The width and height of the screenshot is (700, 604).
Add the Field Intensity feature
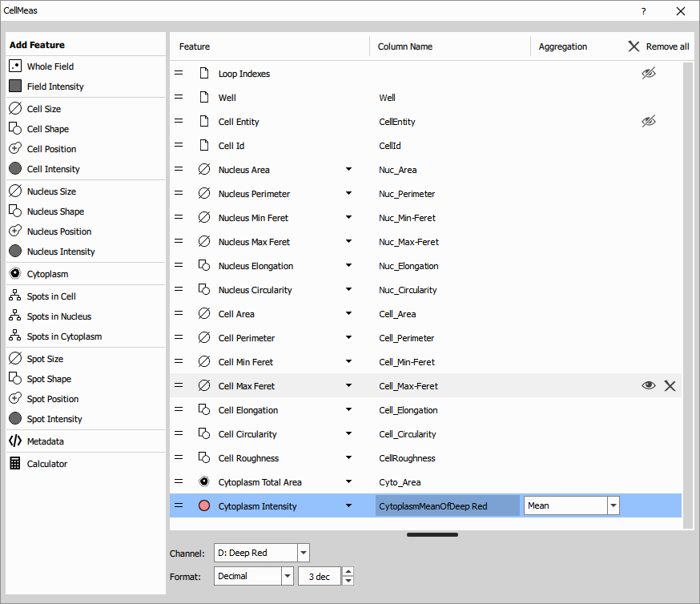pos(54,87)
